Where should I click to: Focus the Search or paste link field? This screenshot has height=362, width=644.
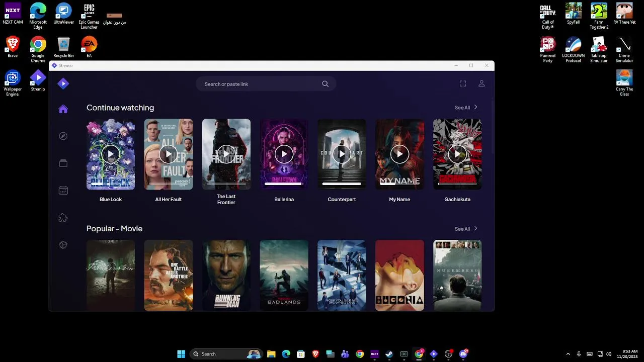266,84
